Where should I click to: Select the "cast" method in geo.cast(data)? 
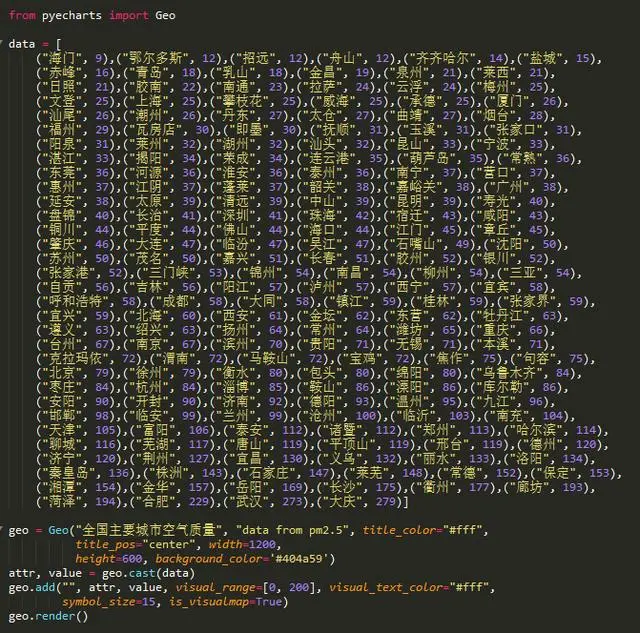click(142, 573)
